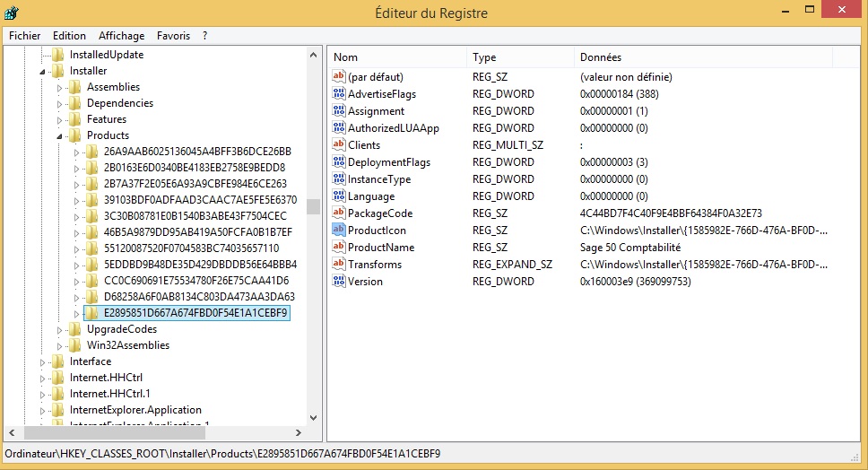Viewport: 868px width, 470px height.
Task: Select the 26A9AAB6025136045A4BFF3B6DCE26BB key
Action: point(197,152)
